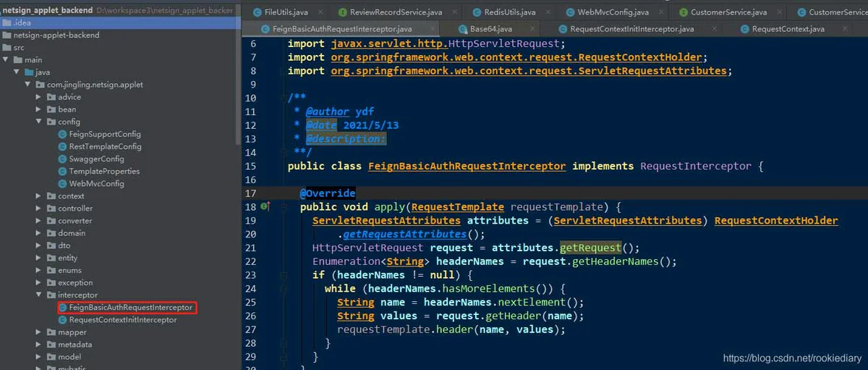Click the src folder icon
This screenshot has height=370, width=868.
7,48
